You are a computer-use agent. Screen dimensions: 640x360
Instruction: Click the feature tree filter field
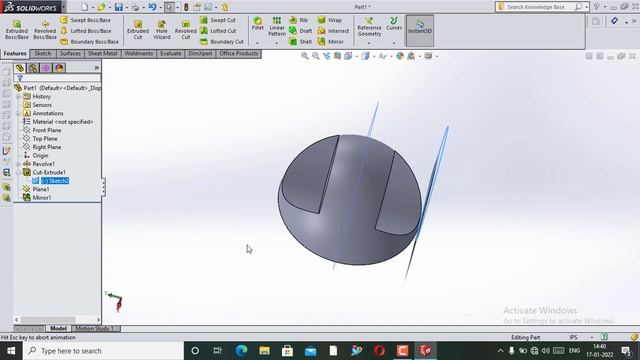click(58, 78)
